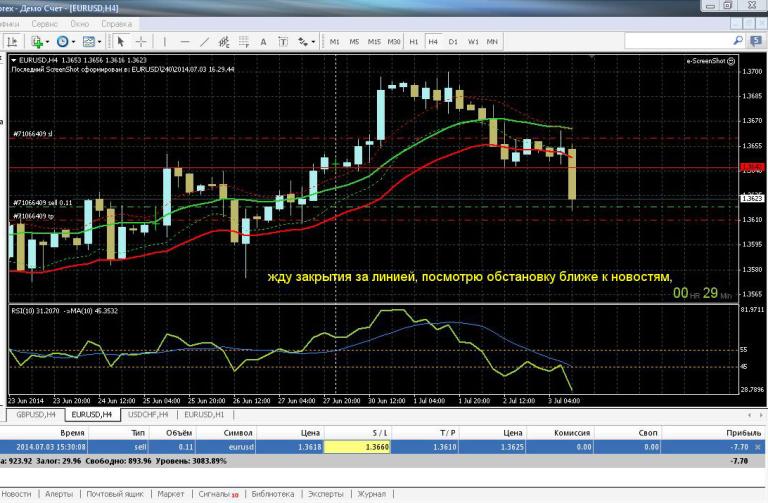Screen dimensions: 768x503
Task: Select the text label tool
Action: point(283,42)
